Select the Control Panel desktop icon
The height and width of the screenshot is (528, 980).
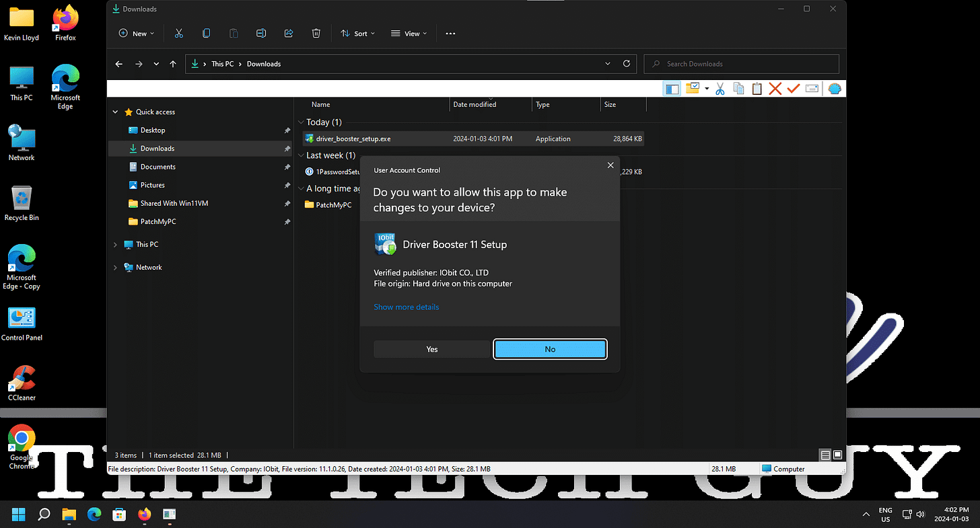[22, 324]
